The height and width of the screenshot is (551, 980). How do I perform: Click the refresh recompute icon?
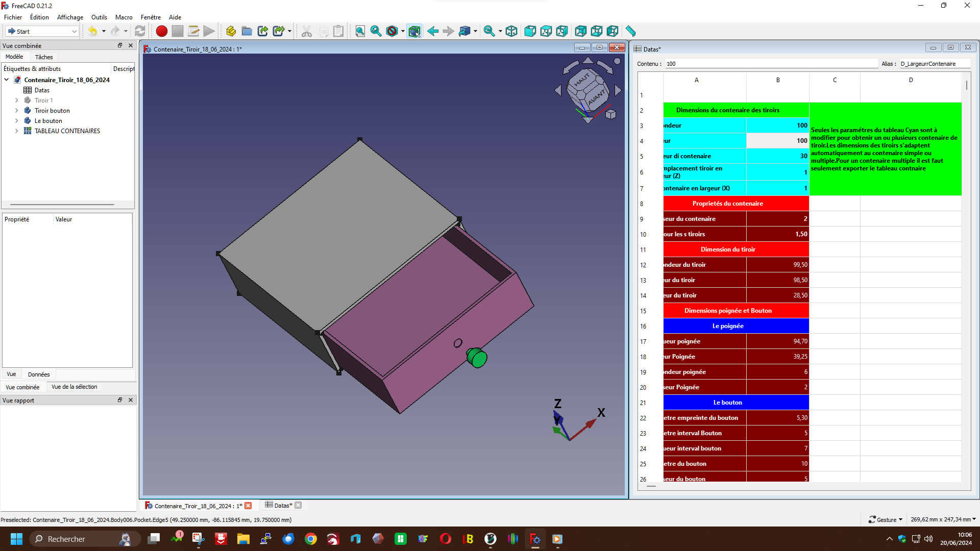pos(140,31)
